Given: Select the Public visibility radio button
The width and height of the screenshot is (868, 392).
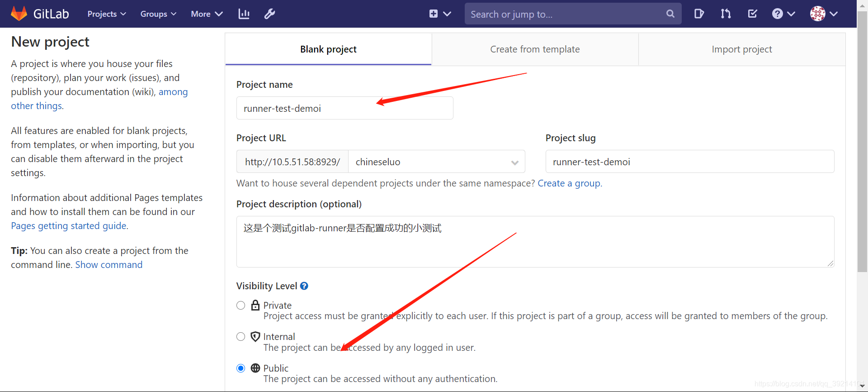Looking at the screenshot, I should click(x=241, y=368).
